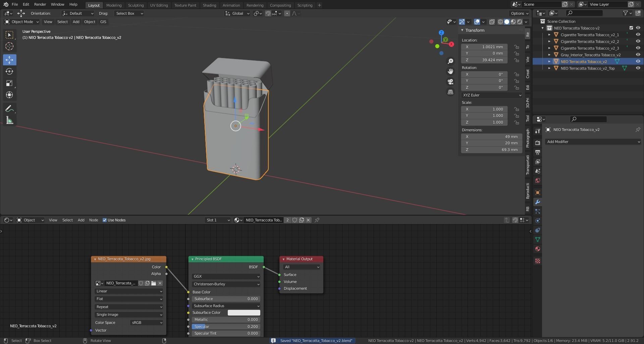Click the Cursor tool icon
The width and height of the screenshot is (644, 344).
[9, 46]
